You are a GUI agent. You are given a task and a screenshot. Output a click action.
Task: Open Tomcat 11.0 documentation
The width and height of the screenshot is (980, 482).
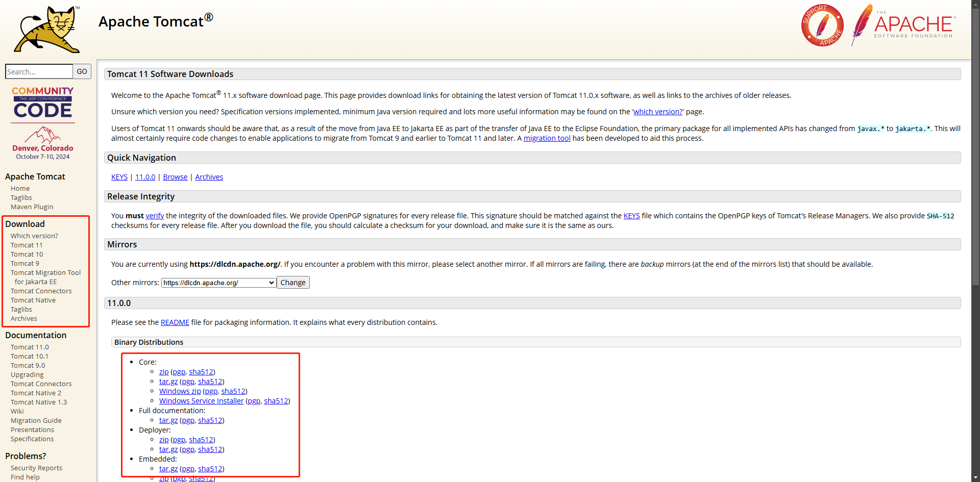(30, 347)
